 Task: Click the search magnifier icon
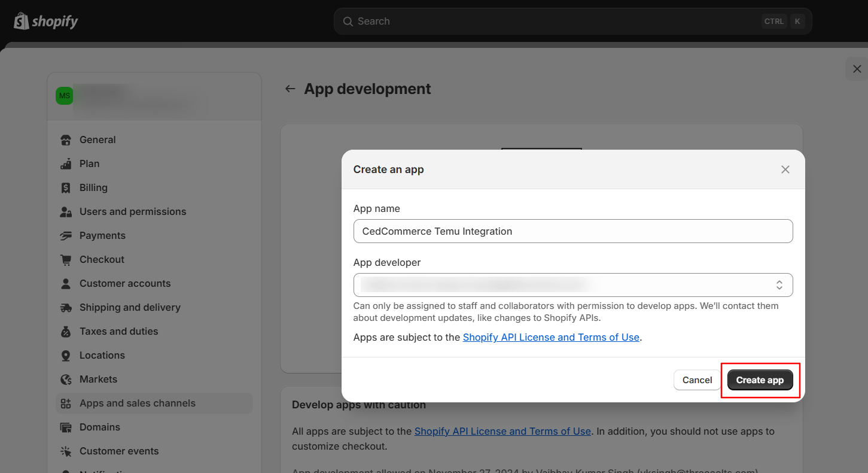tap(348, 22)
